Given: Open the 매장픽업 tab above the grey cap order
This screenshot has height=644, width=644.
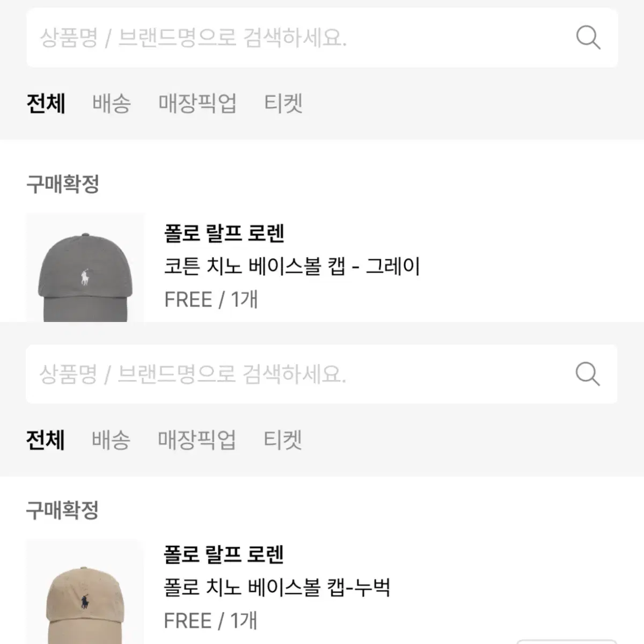Looking at the screenshot, I should coord(197,103).
